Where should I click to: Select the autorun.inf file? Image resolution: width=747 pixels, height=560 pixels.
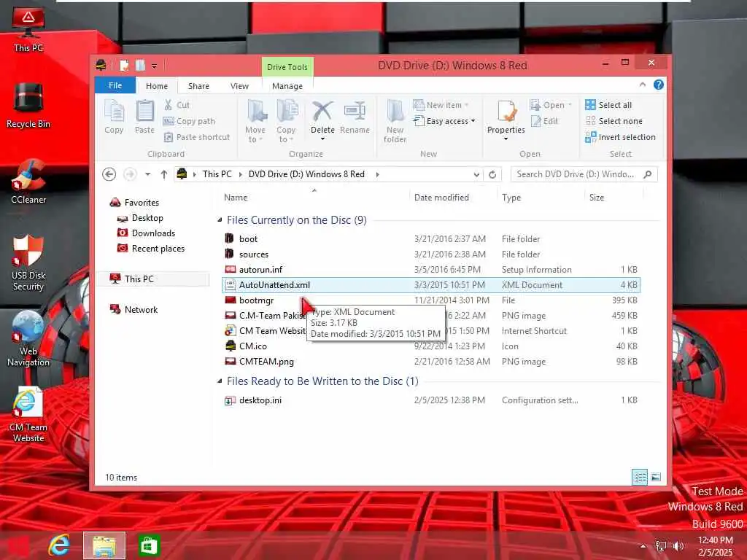(430, 270)
